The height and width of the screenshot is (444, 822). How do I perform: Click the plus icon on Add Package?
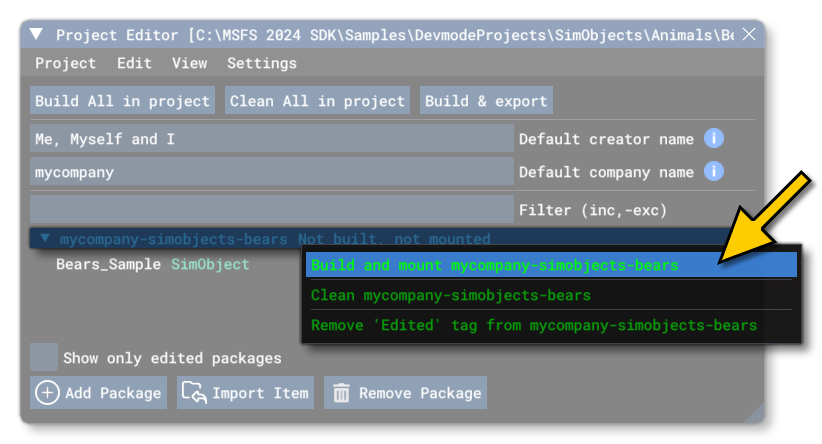(x=47, y=393)
